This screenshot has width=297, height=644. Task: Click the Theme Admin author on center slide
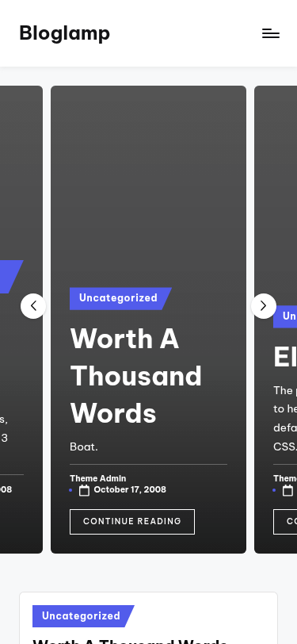[98, 478]
